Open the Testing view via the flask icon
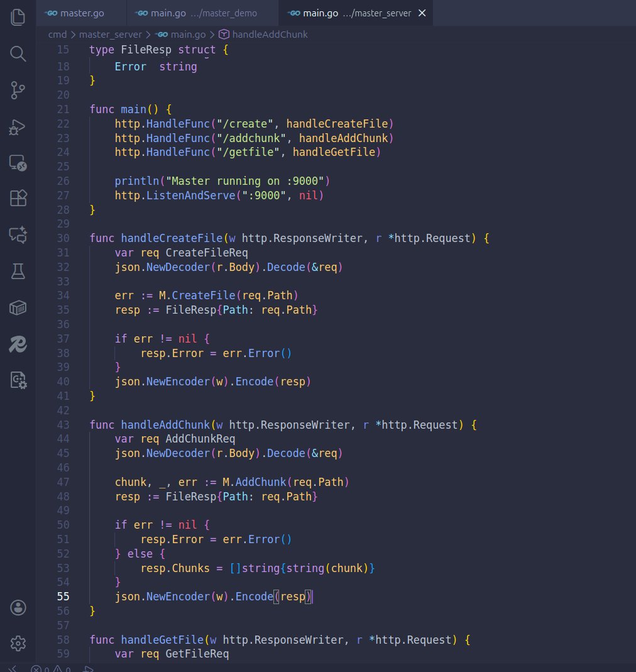 (x=18, y=271)
